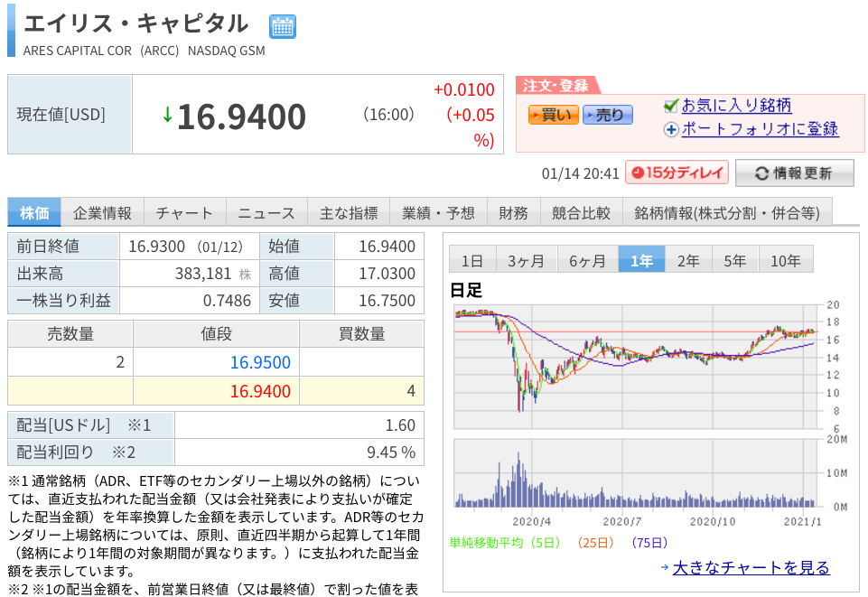
Task: Click the 買い buy button
Action: click(x=553, y=115)
